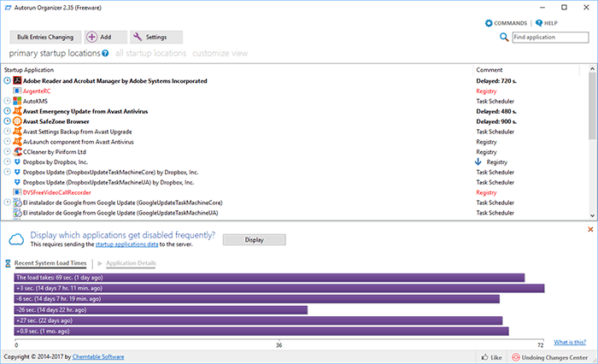Expand the AvLaunch component entry

(x=7, y=142)
